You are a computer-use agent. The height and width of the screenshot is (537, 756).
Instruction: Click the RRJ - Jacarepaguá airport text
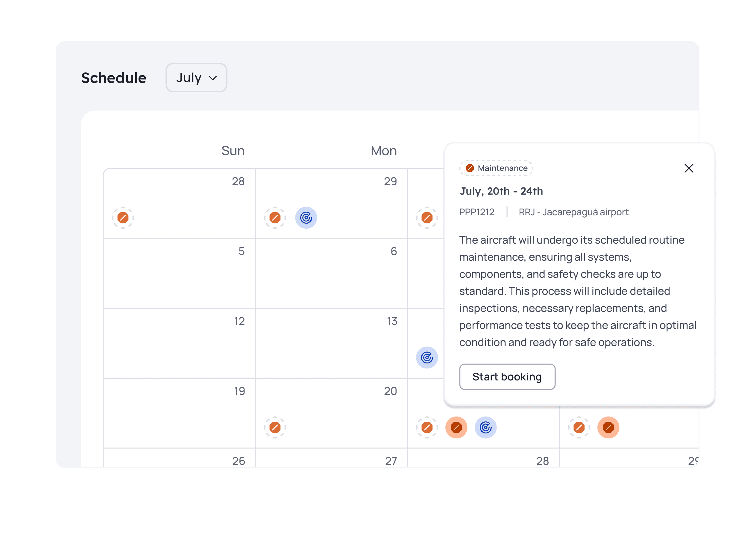[x=573, y=212]
